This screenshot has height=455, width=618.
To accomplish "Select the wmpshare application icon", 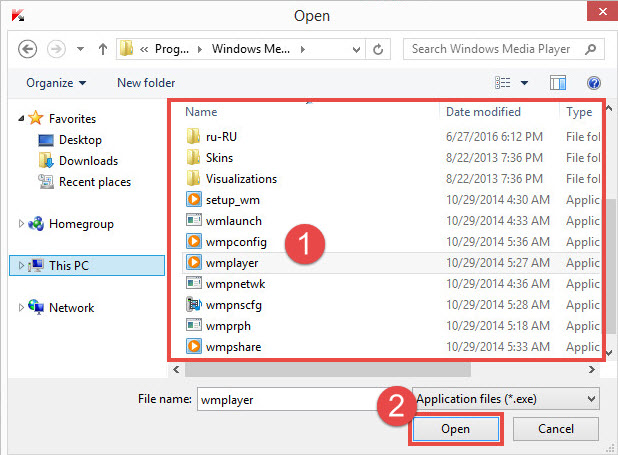I will coord(194,346).
